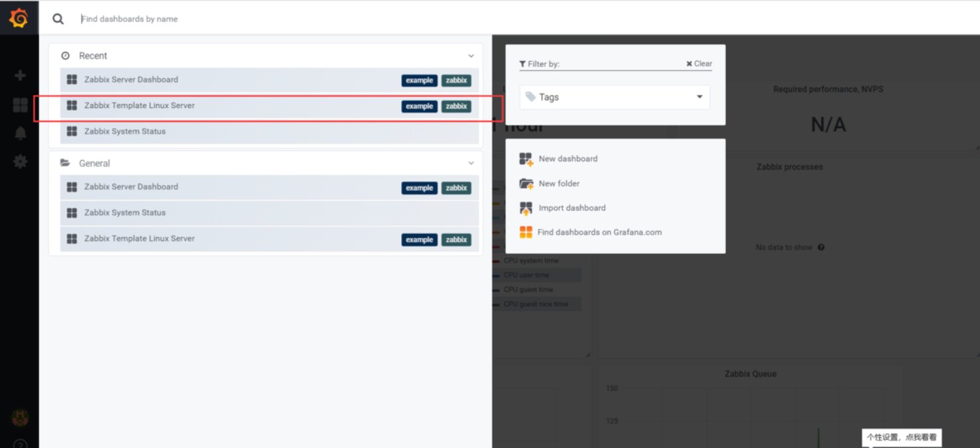Click the New folder icon
The height and width of the screenshot is (448, 980).
pyautogui.click(x=526, y=184)
